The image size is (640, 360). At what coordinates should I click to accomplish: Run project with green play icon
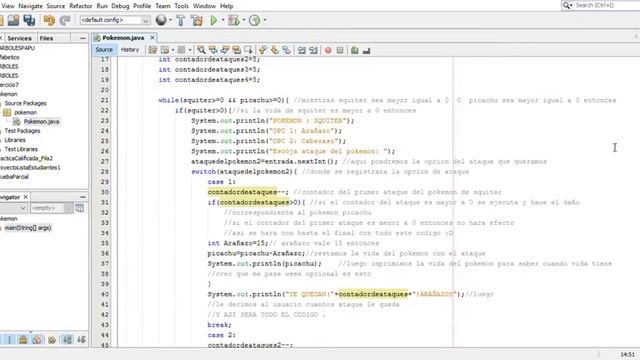[x=213, y=20]
